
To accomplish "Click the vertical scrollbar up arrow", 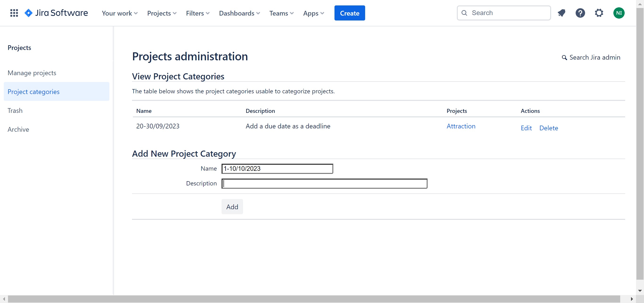I will (640, 4).
